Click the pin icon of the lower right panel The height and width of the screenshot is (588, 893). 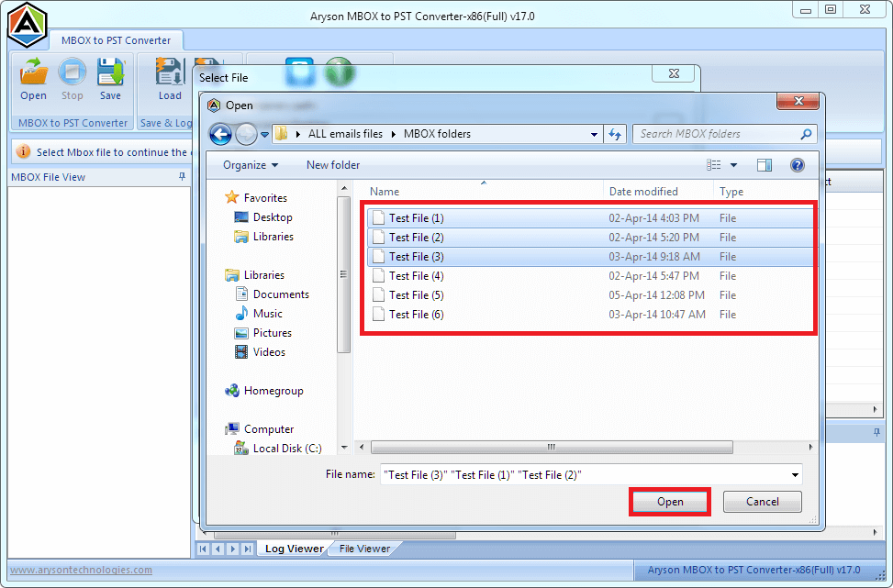click(x=876, y=433)
